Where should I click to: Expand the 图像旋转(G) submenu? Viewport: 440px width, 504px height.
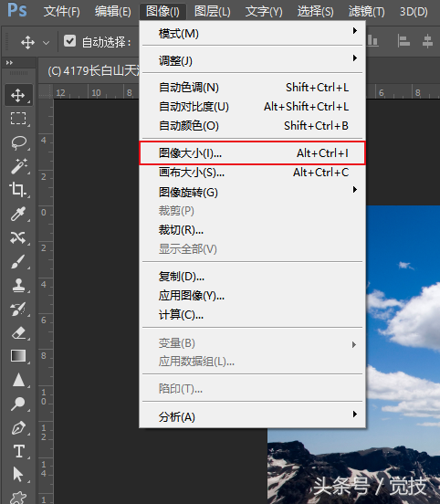tap(252, 192)
